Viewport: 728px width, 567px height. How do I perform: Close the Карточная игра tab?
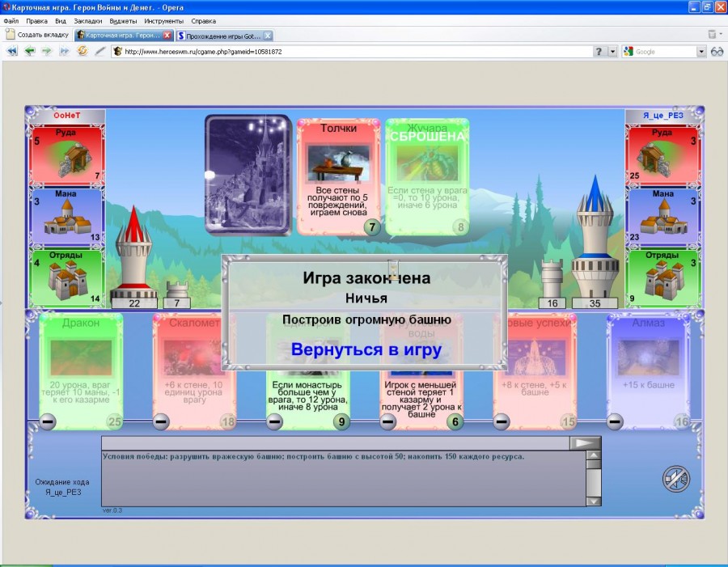[167, 36]
